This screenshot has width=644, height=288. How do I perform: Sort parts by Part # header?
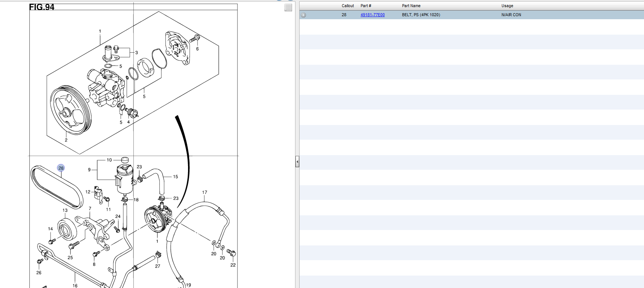pyautogui.click(x=366, y=6)
